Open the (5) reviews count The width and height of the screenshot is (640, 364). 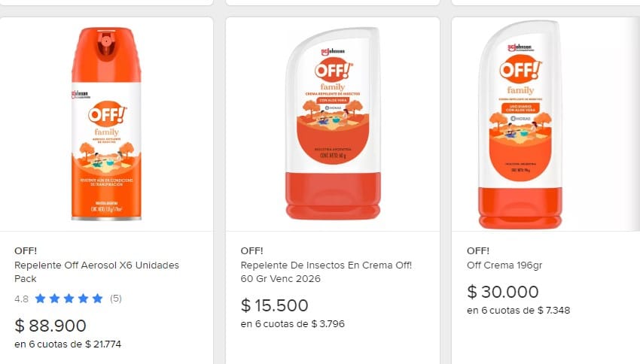click(x=116, y=299)
